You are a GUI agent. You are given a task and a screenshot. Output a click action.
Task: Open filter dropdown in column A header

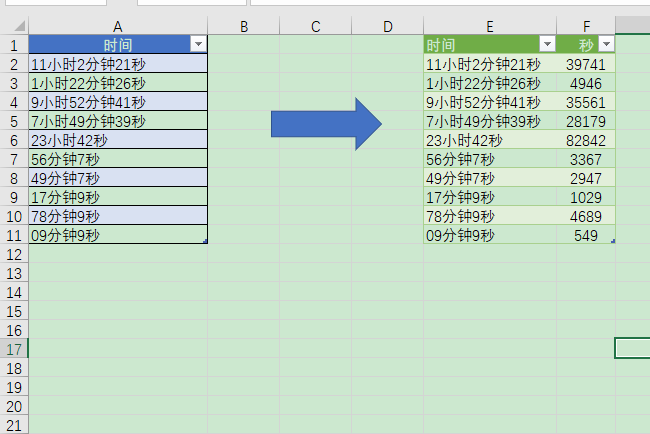[198, 44]
